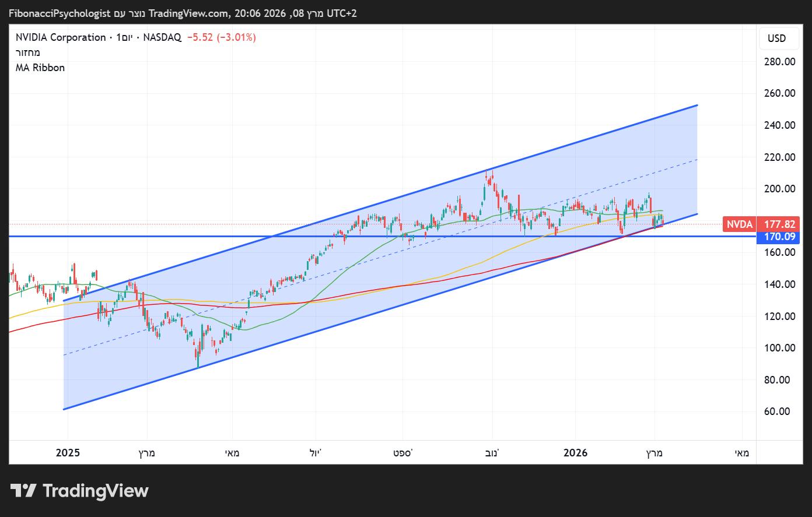812x517 pixels.
Task: Click the 1יום timeframe label beside the symbol name
Action: coord(125,37)
